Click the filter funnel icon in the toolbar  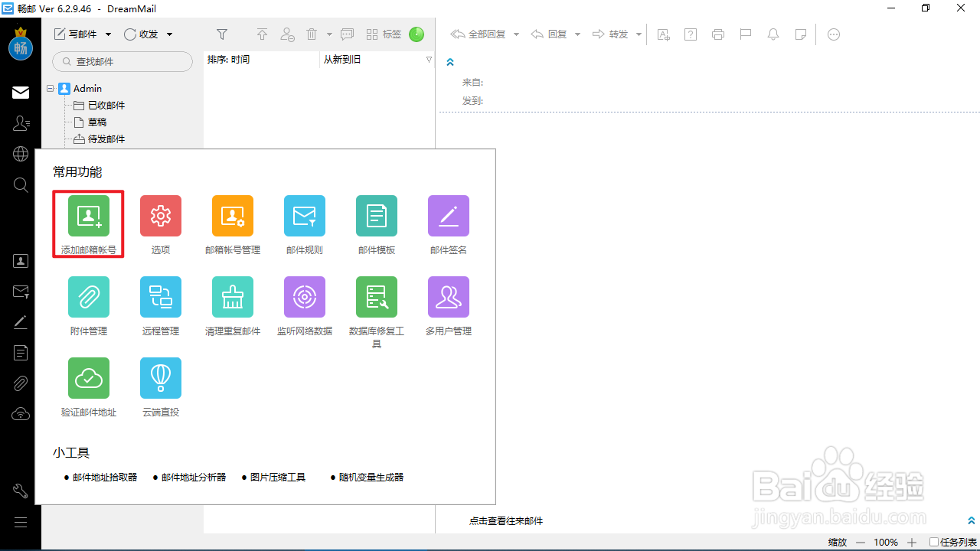click(222, 34)
